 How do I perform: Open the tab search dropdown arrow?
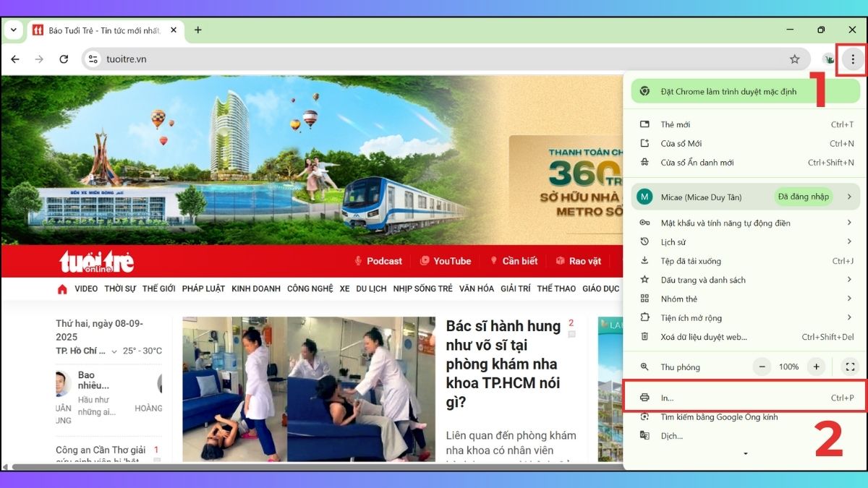pos(13,30)
